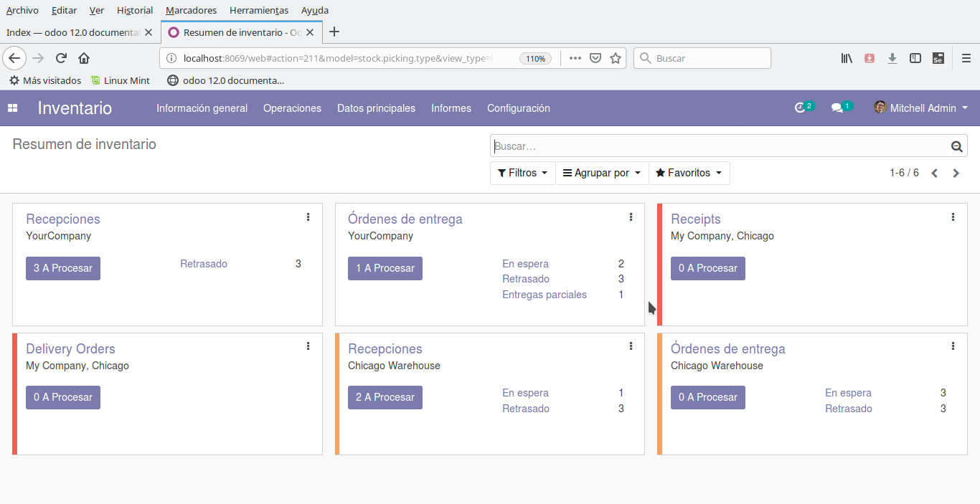Open the three-dot menu on the Receipts card
980x504 pixels.
[x=953, y=217]
